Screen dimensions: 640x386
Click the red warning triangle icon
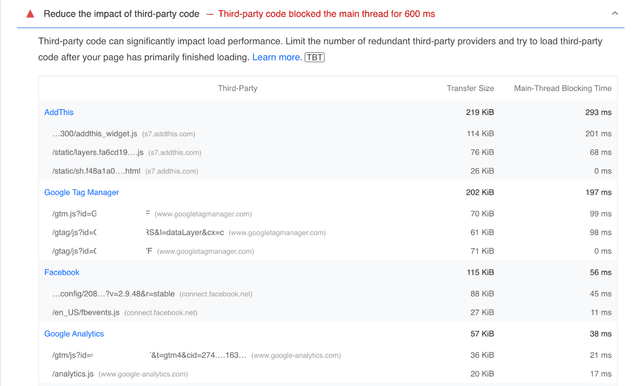point(30,14)
